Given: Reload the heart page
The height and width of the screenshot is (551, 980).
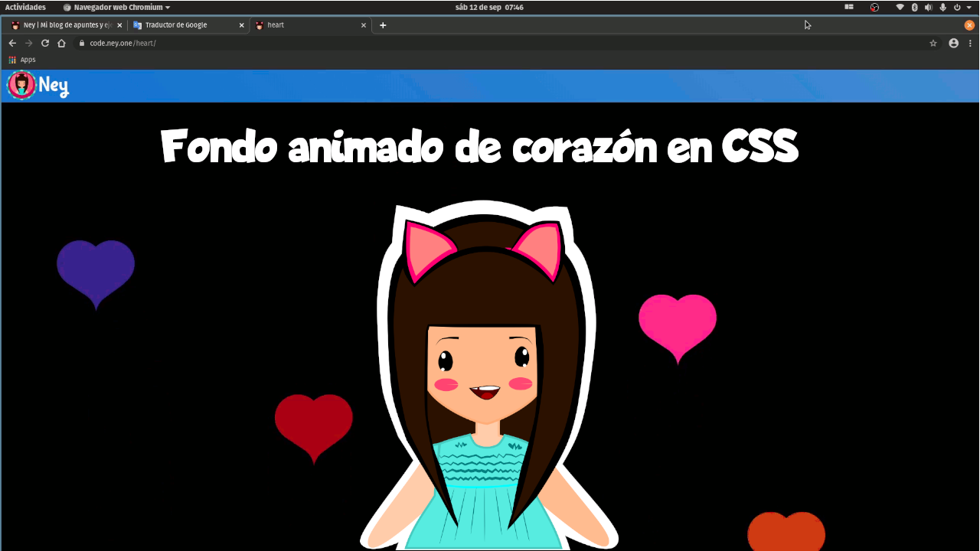Looking at the screenshot, I should pos(44,43).
